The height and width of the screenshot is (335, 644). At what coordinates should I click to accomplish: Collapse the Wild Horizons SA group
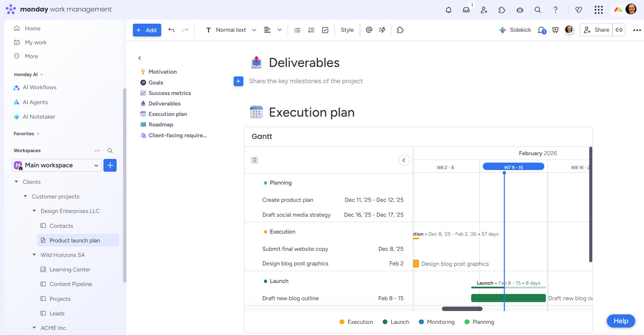point(34,255)
